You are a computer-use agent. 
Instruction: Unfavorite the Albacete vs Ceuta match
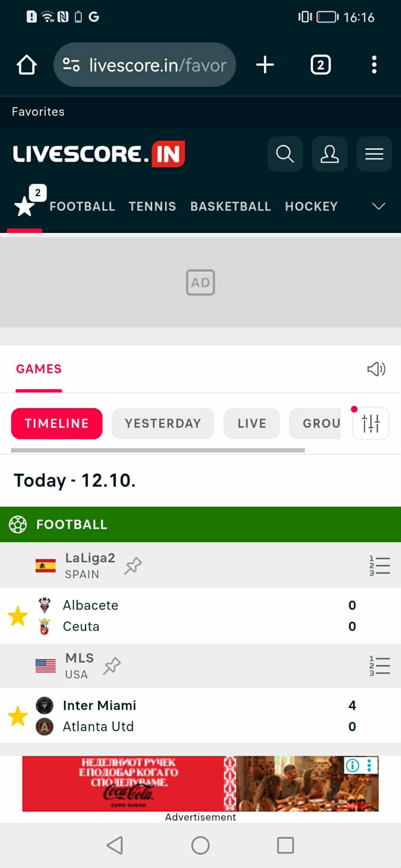18,616
